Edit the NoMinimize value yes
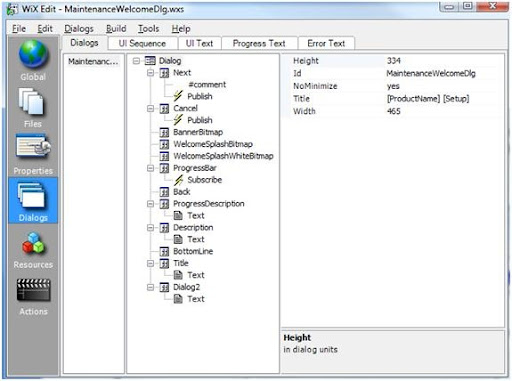Screen dimensions: 512x381 pos(444,86)
